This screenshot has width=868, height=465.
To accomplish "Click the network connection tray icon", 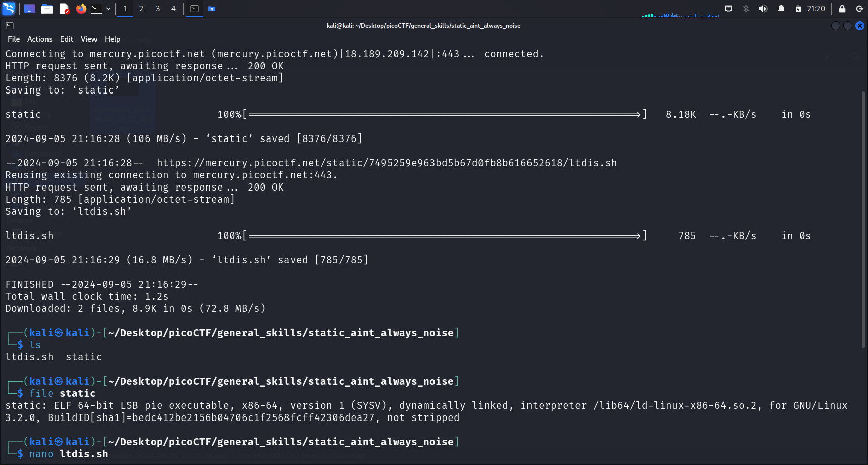I will (728, 9).
